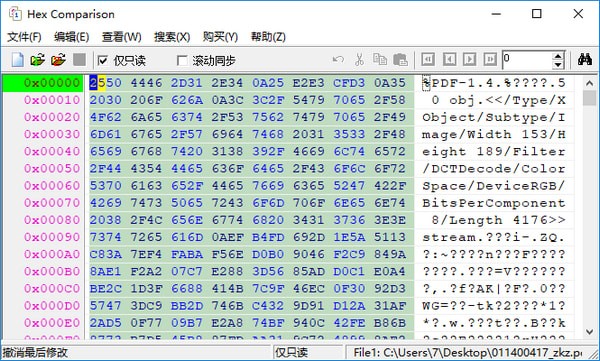Image resolution: width=600 pixels, height=361 pixels.
Task: Click the paste clipboard icon
Action: tap(401, 60)
